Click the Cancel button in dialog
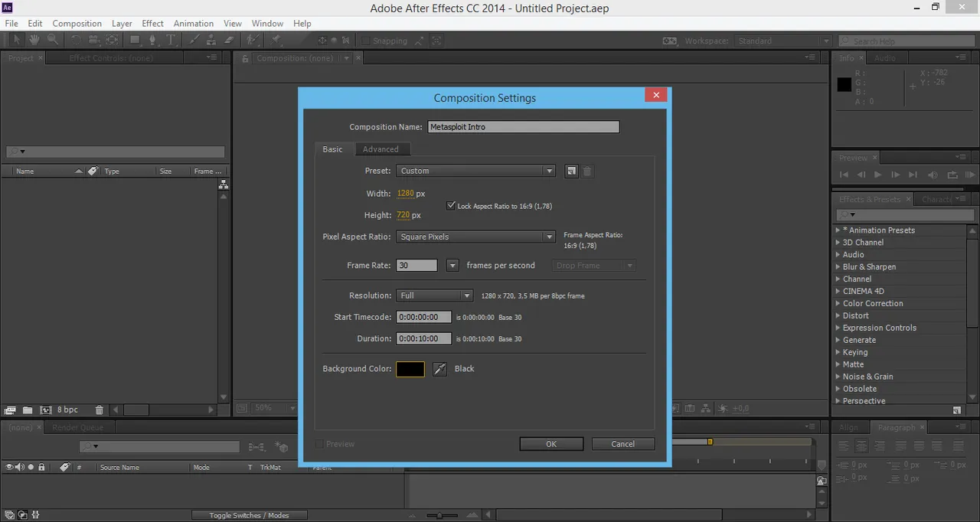 (x=623, y=444)
